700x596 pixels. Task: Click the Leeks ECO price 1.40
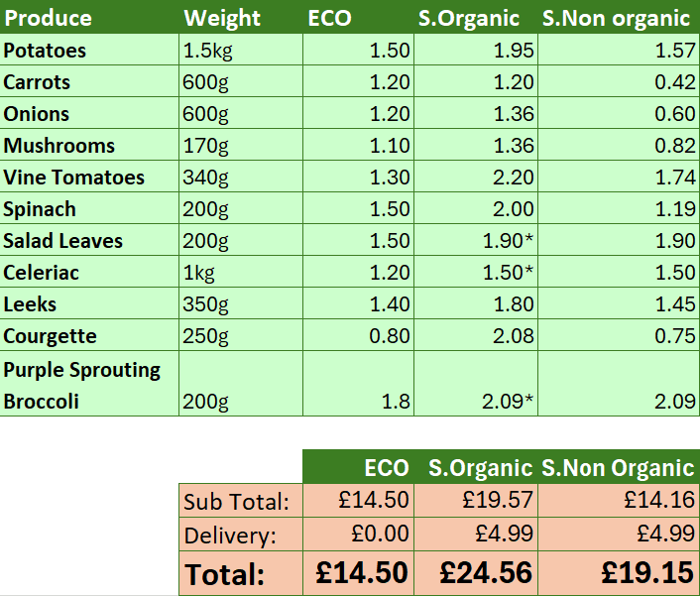pyautogui.click(x=359, y=304)
